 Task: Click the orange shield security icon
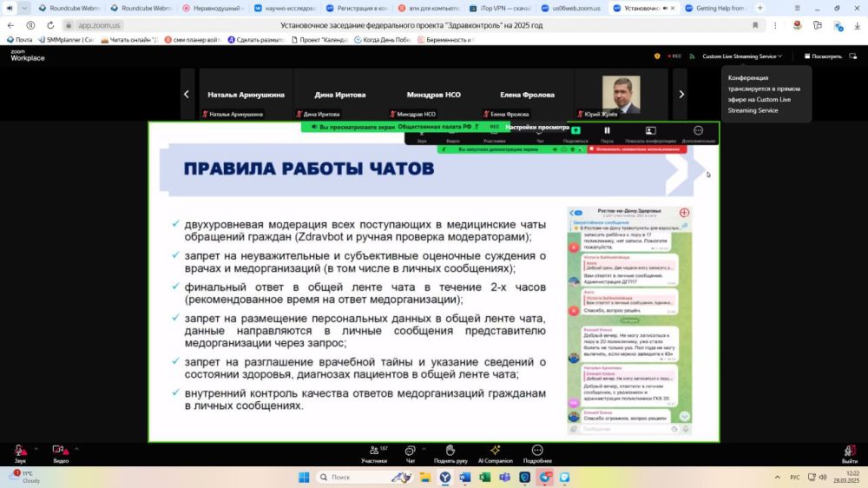click(x=657, y=56)
